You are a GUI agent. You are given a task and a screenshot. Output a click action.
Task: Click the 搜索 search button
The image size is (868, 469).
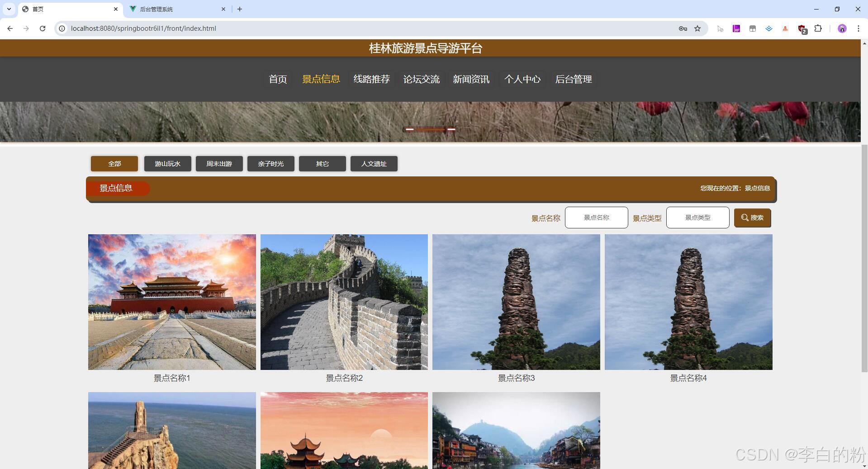click(752, 218)
